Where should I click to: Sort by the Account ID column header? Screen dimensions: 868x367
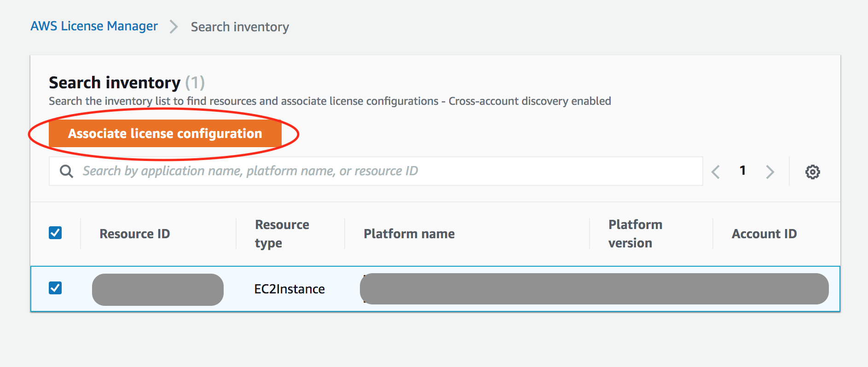764,234
